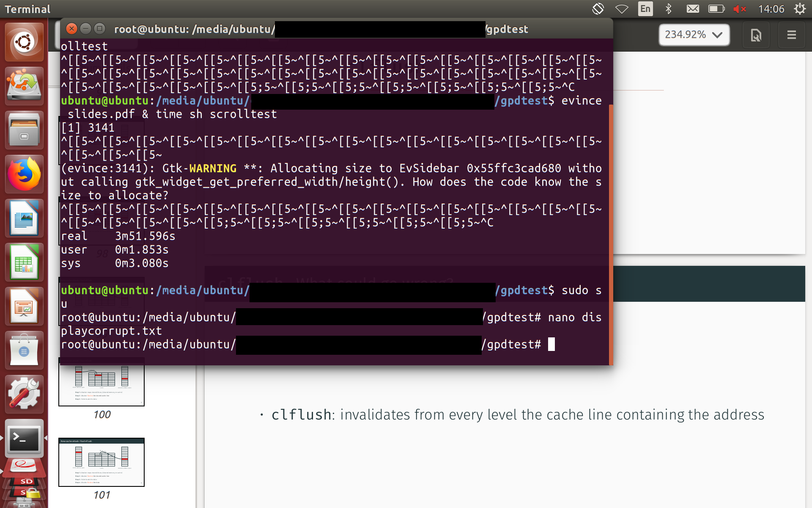Click the Evince find-in-document icon

(x=756, y=35)
